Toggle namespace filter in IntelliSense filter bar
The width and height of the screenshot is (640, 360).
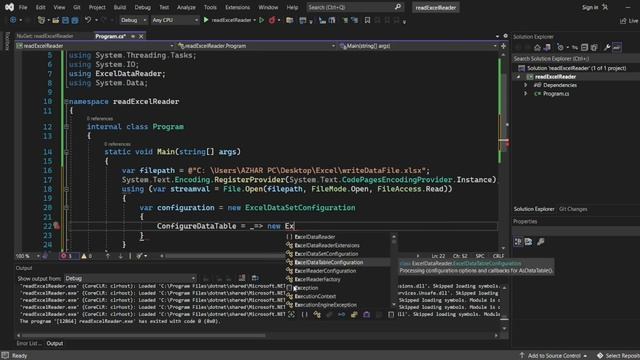click(x=304, y=314)
